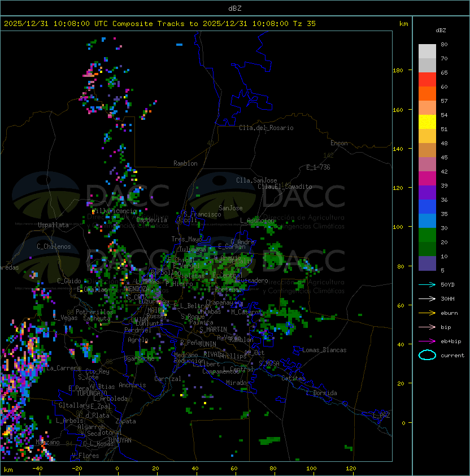Click the Capdevila label on map

(152, 219)
